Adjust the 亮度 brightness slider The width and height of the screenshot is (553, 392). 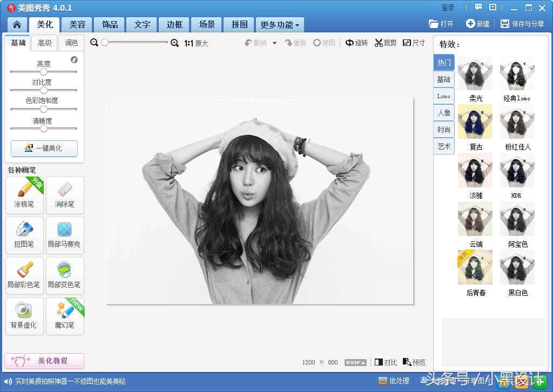tap(44, 72)
